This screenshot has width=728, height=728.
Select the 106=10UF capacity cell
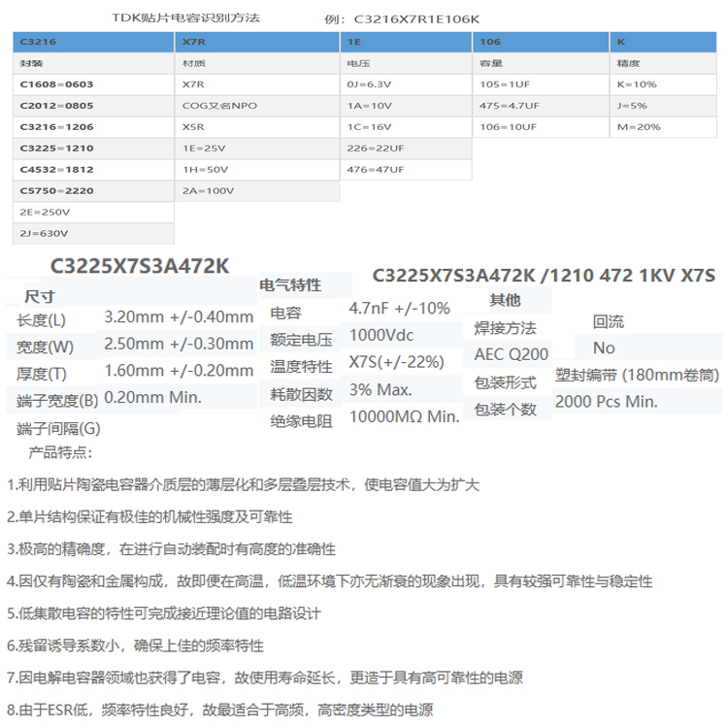[x=541, y=127]
